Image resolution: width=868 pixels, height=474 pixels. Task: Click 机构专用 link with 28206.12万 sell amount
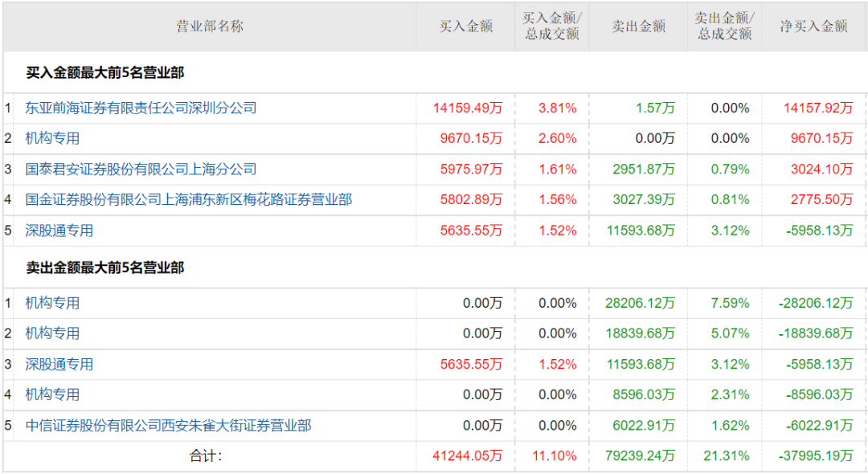pos(53,303)
